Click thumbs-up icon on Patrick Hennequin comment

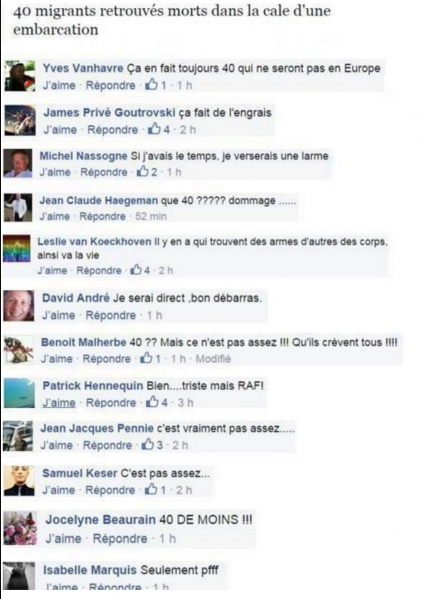tap(152, 401)
